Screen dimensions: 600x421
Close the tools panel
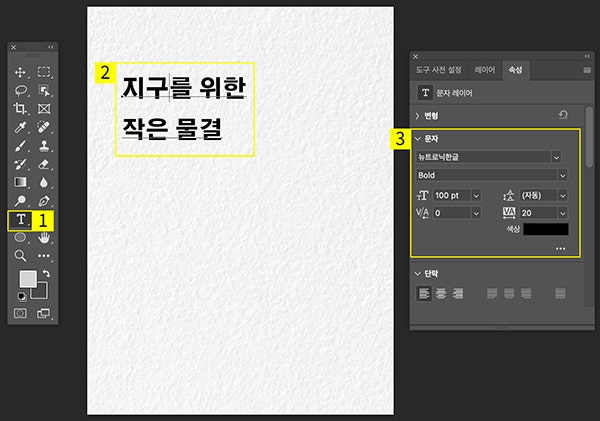(13, 47)
